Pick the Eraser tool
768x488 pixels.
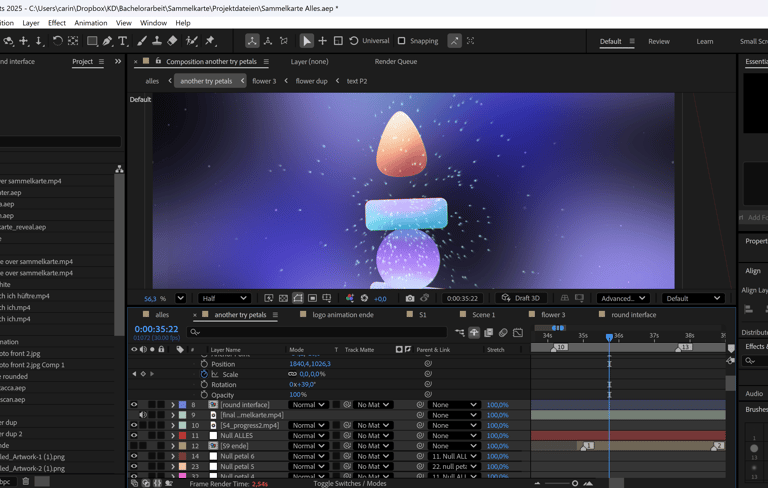[x=173, y=41]
